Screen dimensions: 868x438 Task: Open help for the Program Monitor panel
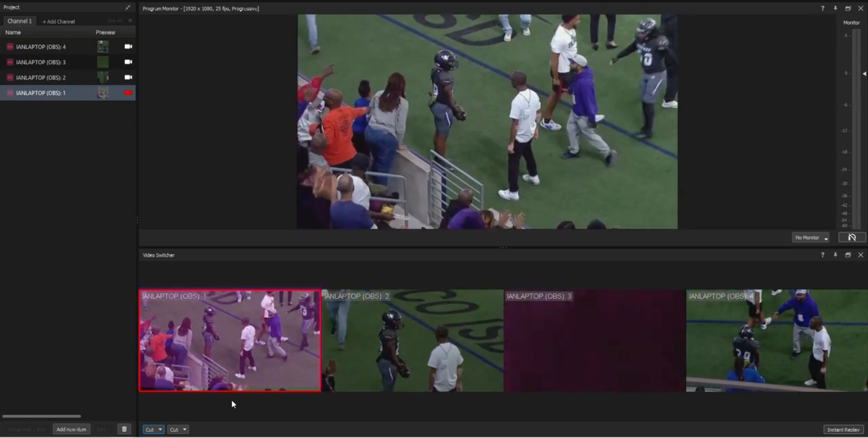(823, 8)
